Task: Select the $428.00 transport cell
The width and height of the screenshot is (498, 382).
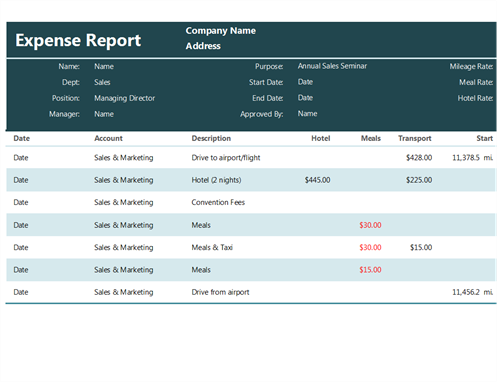Action: pos(419,158)
